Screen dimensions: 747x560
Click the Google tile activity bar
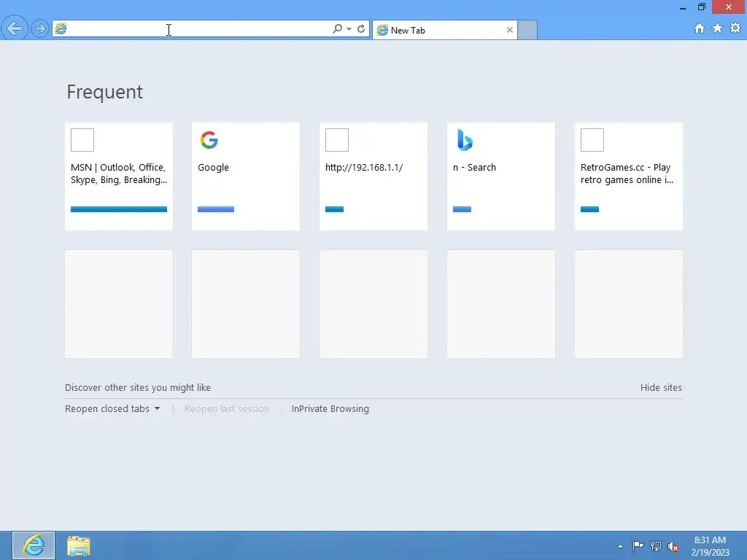[216, 209]
